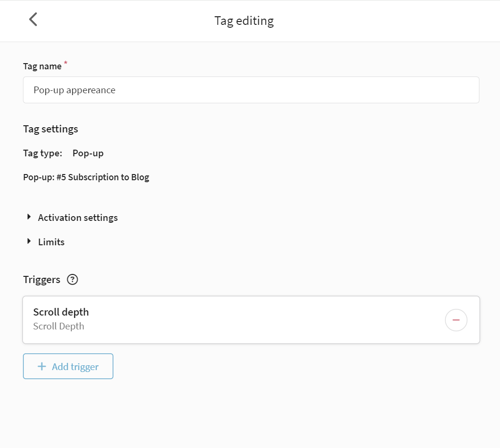Remove the Scroll depth trigger with minus icon

[x=456, y=320]
